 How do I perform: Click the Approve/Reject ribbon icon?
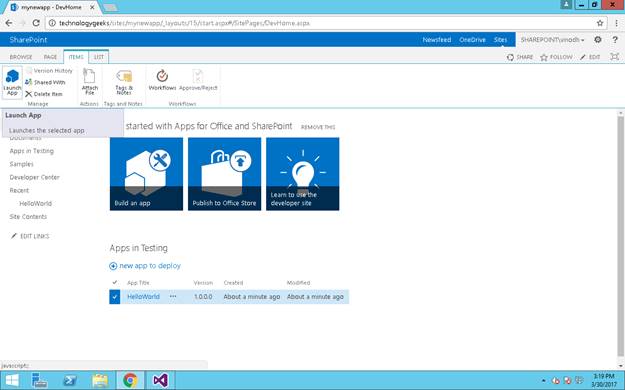coord(198,80)
